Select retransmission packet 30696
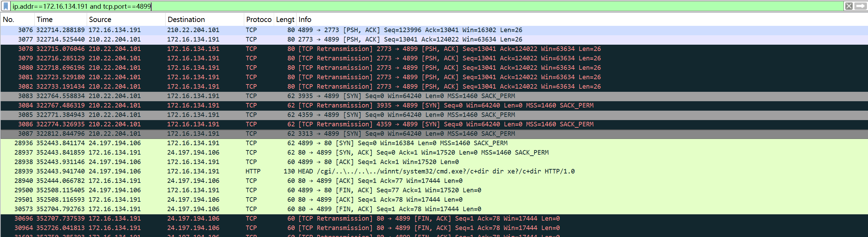This screenshot has height=237, width=868. [x=434, y=219]
